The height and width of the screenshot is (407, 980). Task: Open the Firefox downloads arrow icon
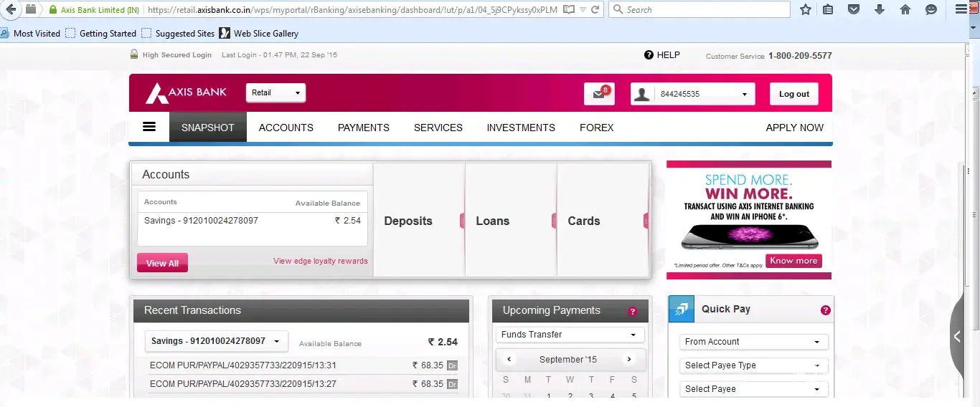pyautogui.click(x=879, y=10)
